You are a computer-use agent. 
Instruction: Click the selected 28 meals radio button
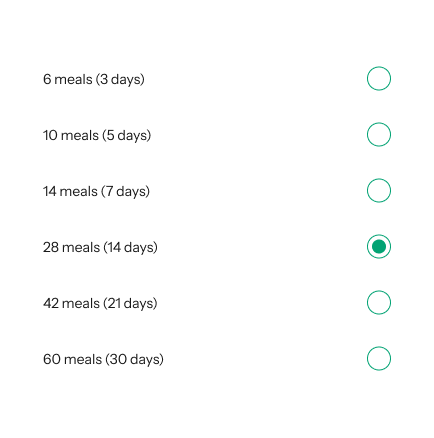click(x=379, y=247)
